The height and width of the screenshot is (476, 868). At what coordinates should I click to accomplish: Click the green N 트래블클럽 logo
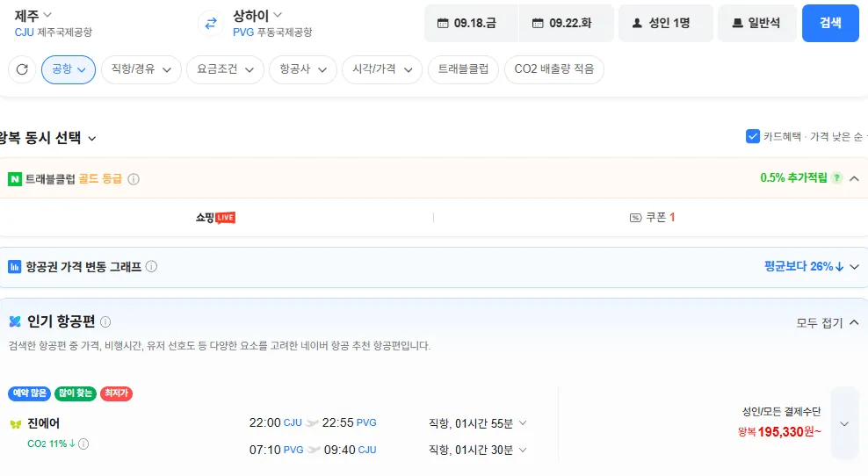pyautogui.click(x=15, y=179)
